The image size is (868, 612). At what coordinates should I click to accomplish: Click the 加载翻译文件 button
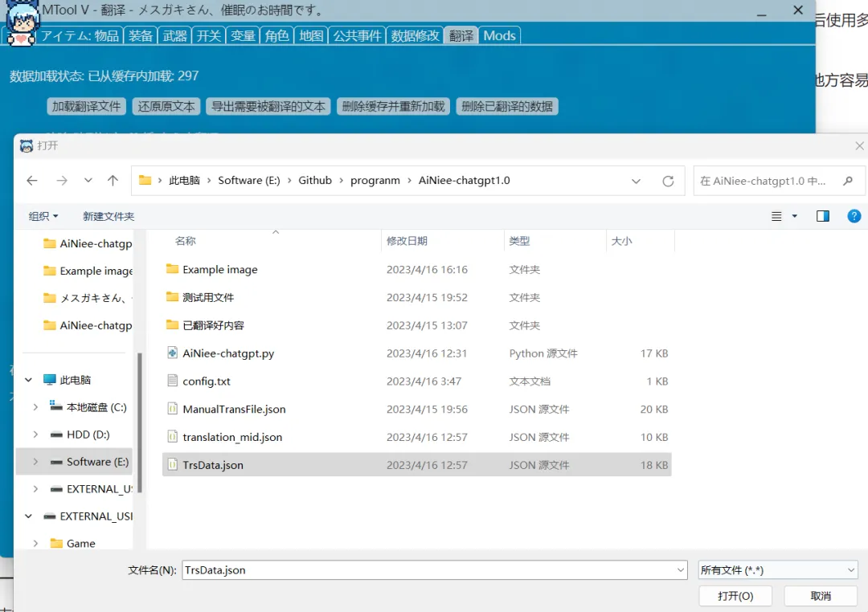[87, 106]
